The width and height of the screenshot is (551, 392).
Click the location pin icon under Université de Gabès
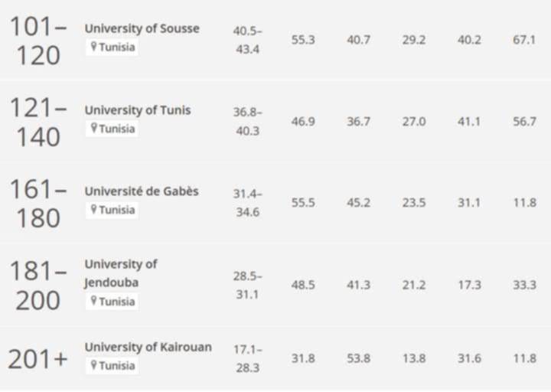click(93, 209)
